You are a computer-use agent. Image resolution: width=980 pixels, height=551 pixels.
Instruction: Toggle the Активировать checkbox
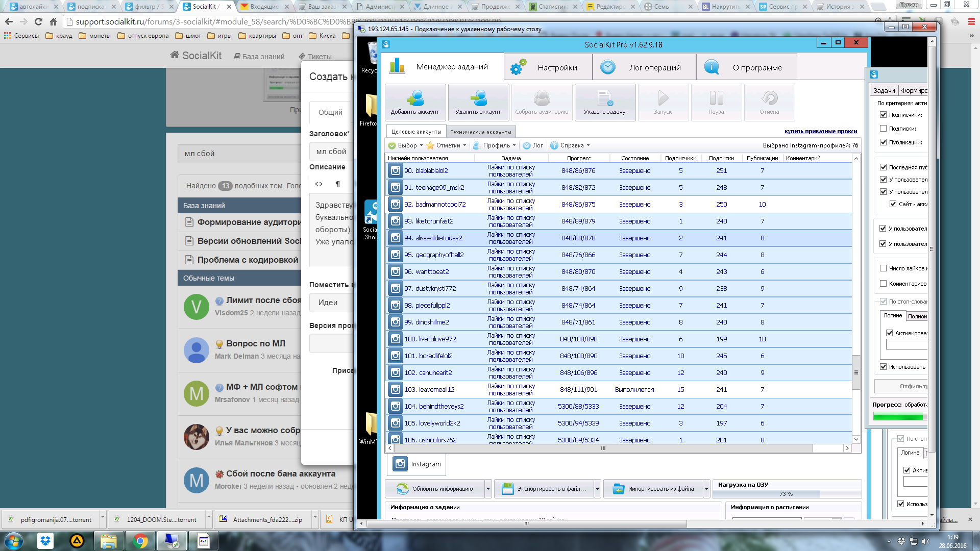pyautogui.click(x=890, y=333)
